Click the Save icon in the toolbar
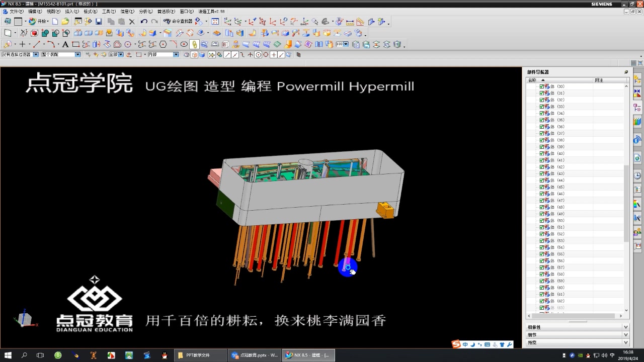Viewport: 644px width, 362px height. pyautogui.click(x=98, y=21)
